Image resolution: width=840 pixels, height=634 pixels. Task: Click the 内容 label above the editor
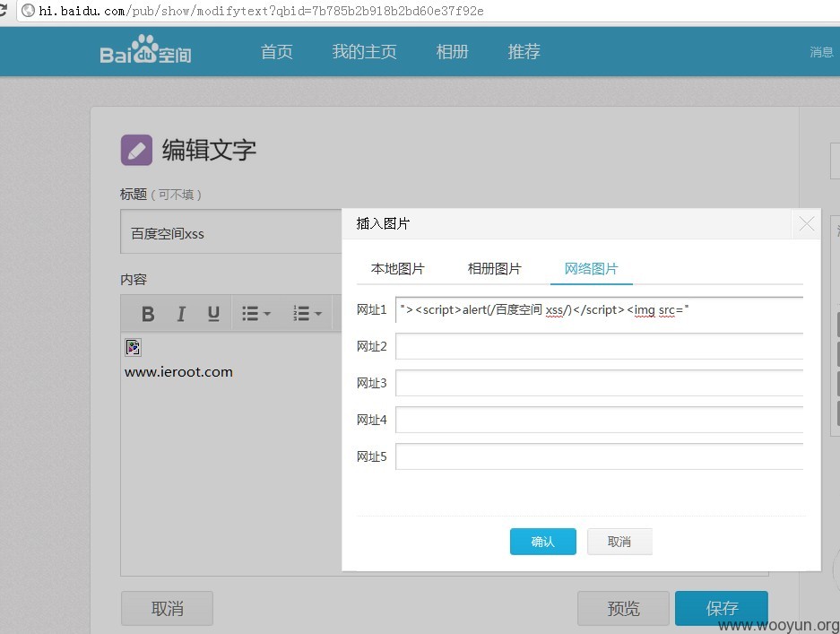(x=134, y=279)
